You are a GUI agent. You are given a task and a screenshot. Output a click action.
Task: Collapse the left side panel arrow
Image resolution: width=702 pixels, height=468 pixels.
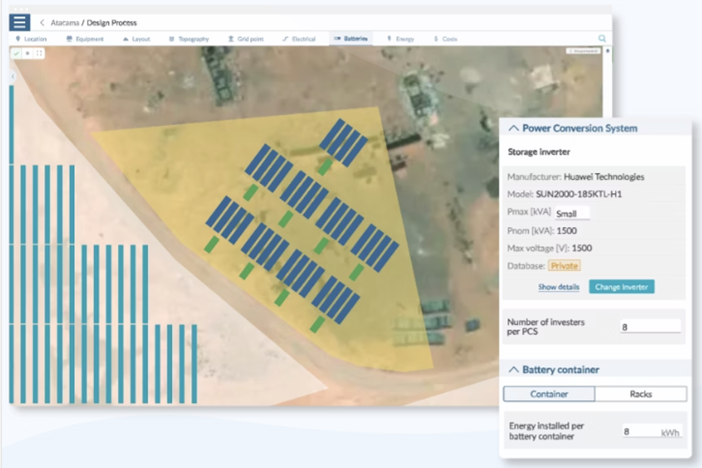(13, 76)
